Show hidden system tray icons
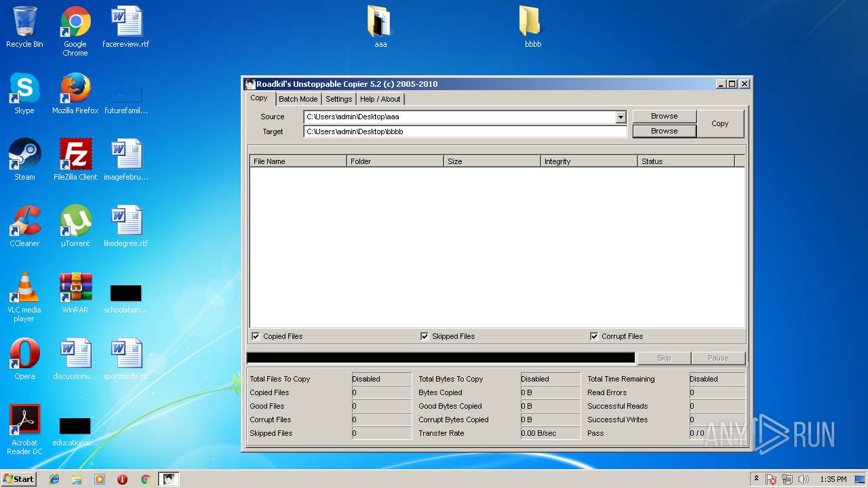Image resolution: width=868 pixels, height=488 pixels. (756, 479)
